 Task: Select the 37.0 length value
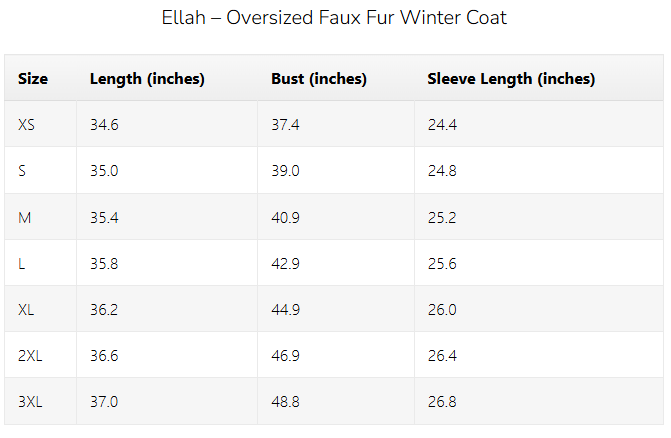point(104,401)
